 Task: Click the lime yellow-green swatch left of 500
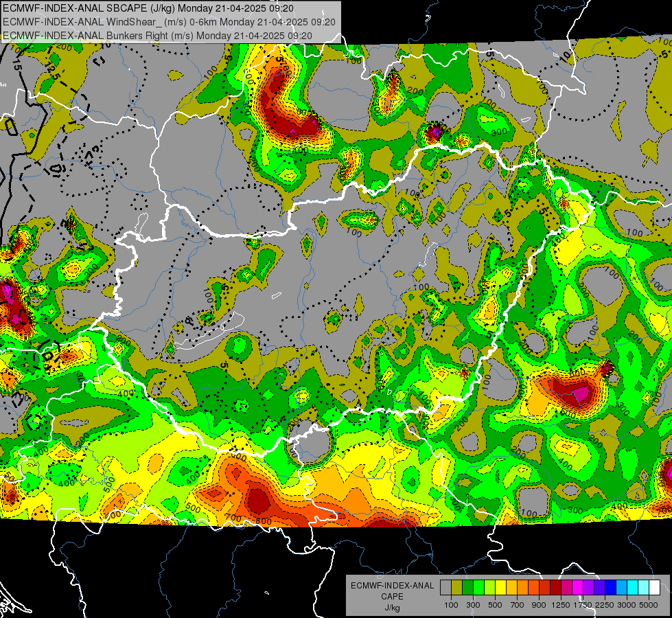490,588
